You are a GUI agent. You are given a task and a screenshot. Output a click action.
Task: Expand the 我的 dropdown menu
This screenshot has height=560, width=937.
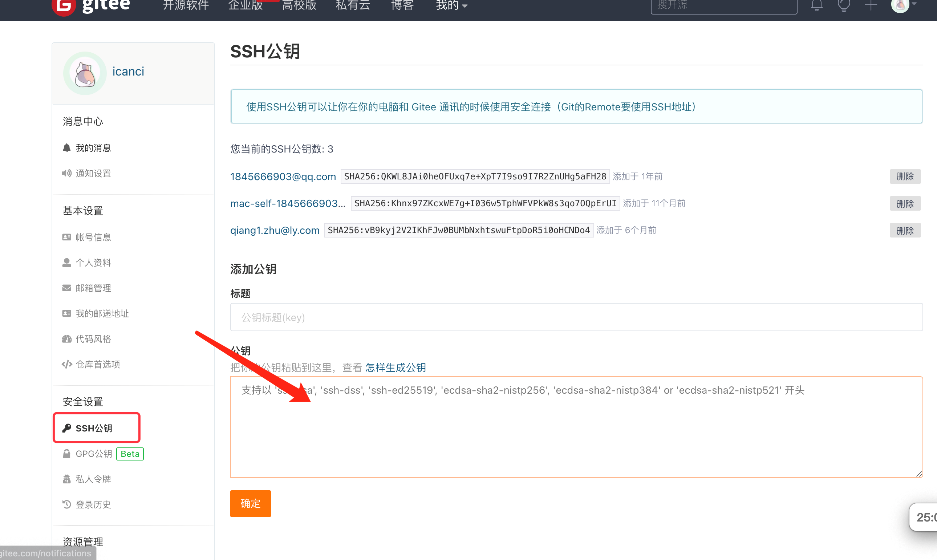452,5
